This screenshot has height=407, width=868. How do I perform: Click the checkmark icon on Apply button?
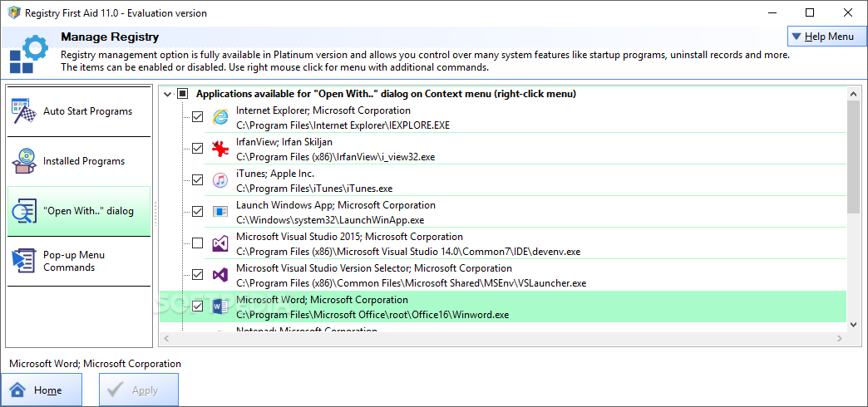click(x=115, y=390)
